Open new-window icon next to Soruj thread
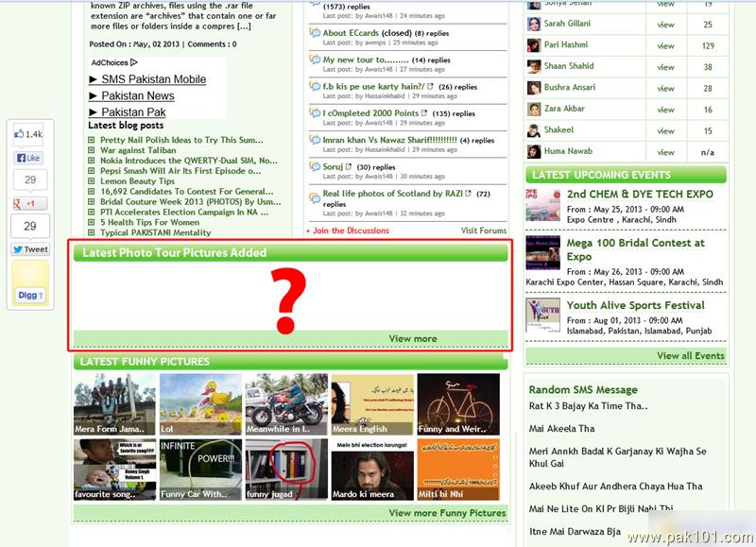The image size is (756, 547). [x=349, y=167]
